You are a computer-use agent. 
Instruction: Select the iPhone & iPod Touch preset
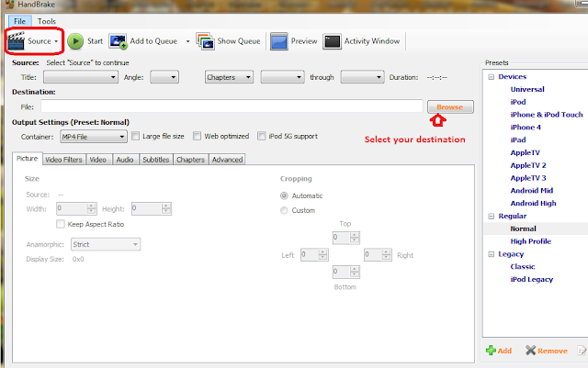tap(547, 115)
